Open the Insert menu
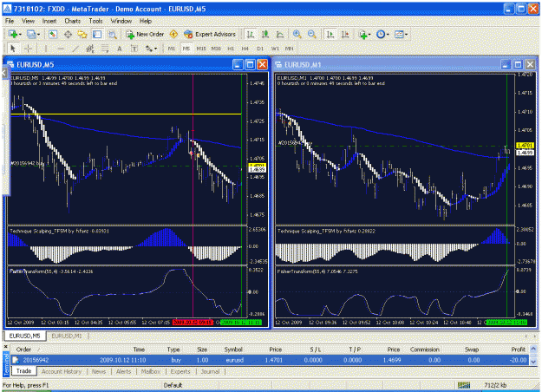This screenshot has width=542, height=392. pyautogui.click(x=49, y=21)
